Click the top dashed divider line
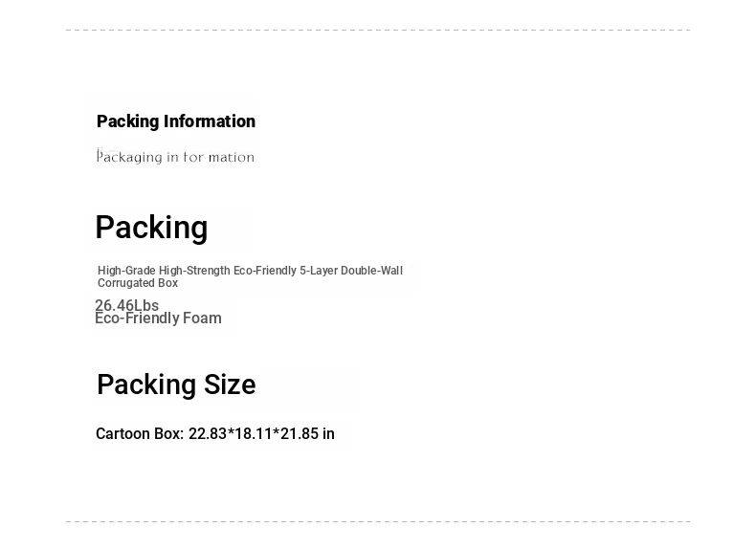This screenshot has height=549, width=756. [x=378, y=30]
